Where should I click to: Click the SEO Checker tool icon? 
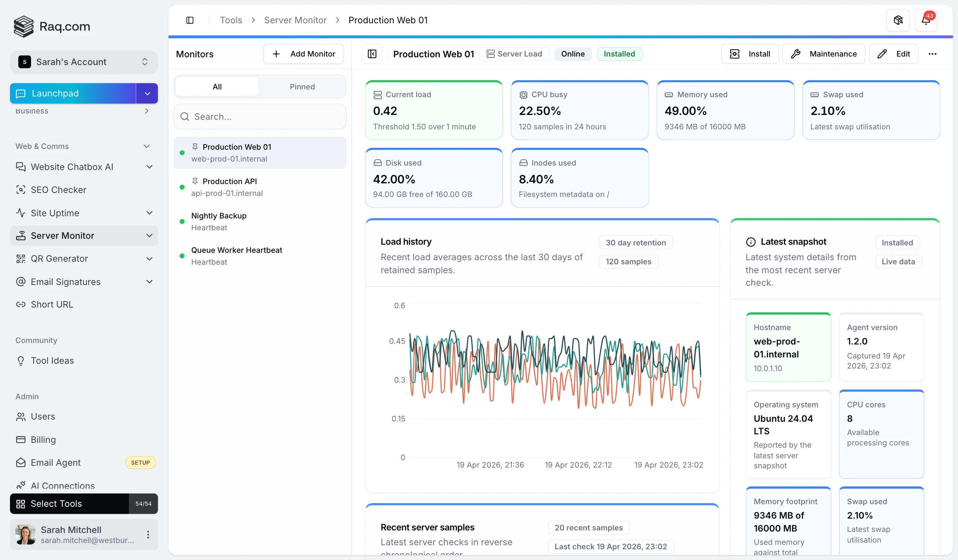(21, 190)
